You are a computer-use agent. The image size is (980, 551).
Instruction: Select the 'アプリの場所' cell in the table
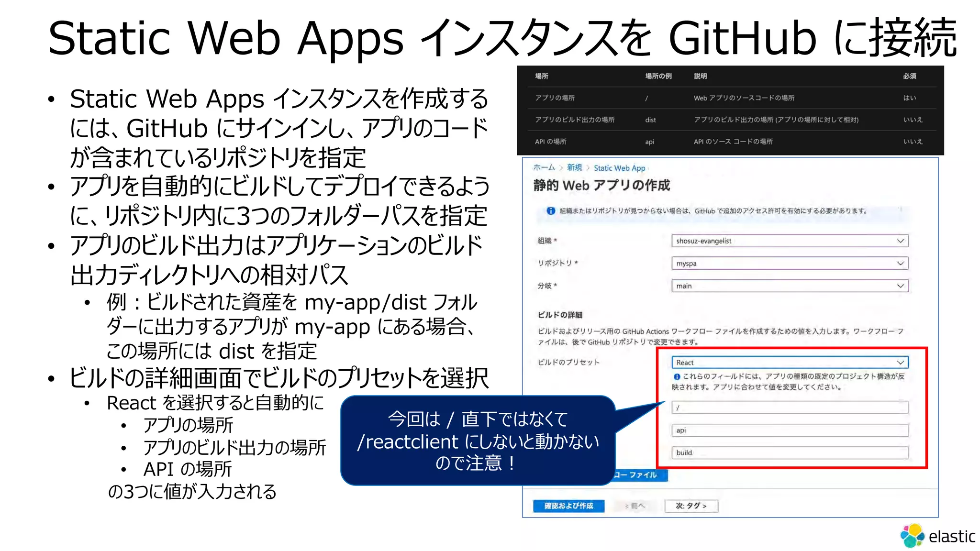point(555,98)
